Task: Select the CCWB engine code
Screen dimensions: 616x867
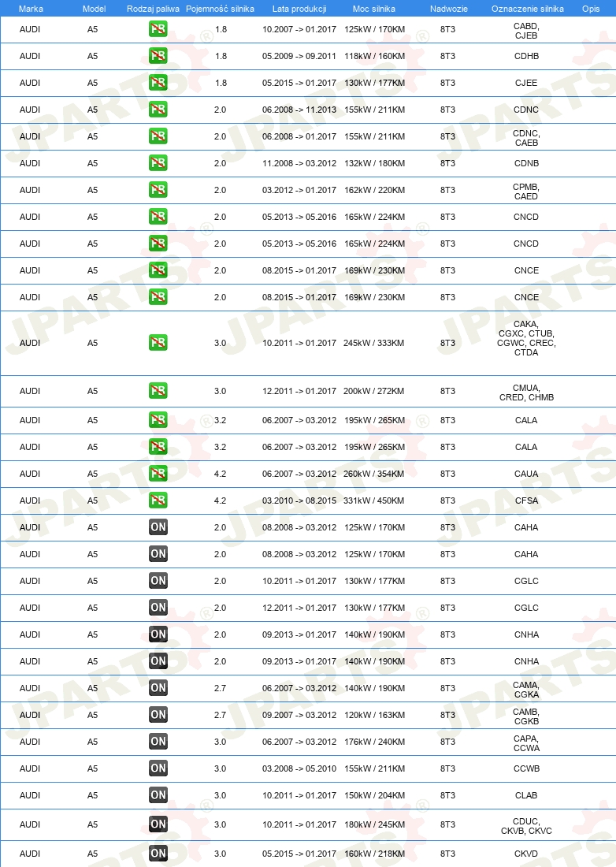Action: [x=526, y=768]
